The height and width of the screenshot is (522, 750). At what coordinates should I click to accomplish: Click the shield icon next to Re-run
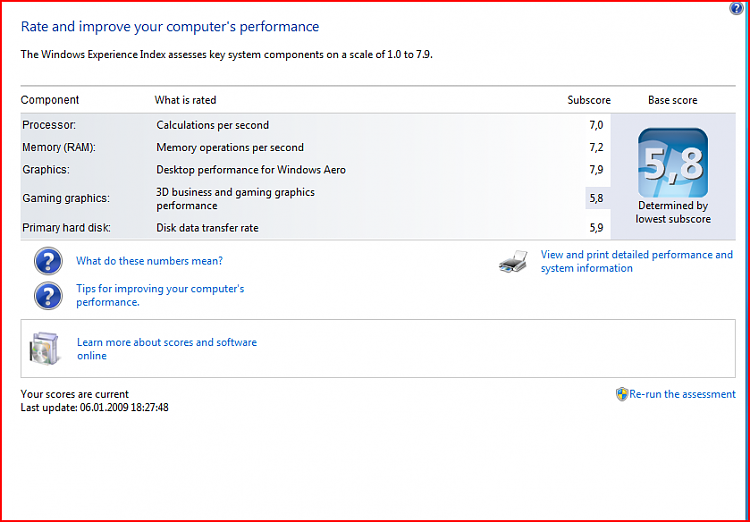[622, 394]
